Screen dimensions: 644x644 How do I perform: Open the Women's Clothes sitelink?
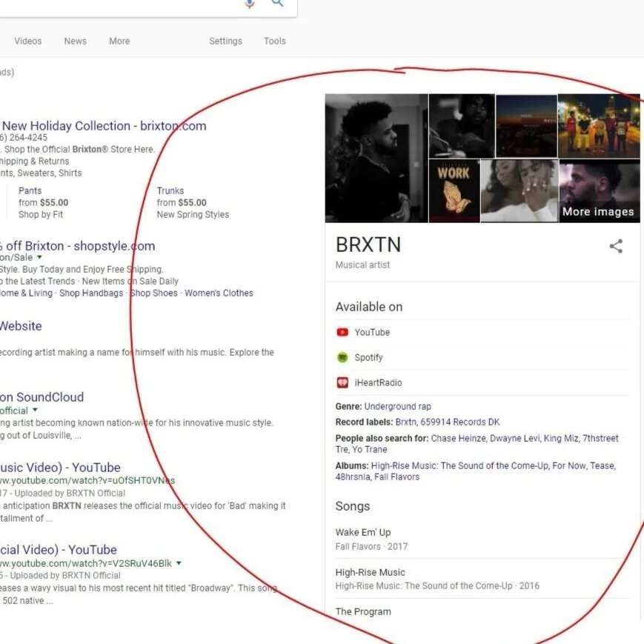click(219, 293)
